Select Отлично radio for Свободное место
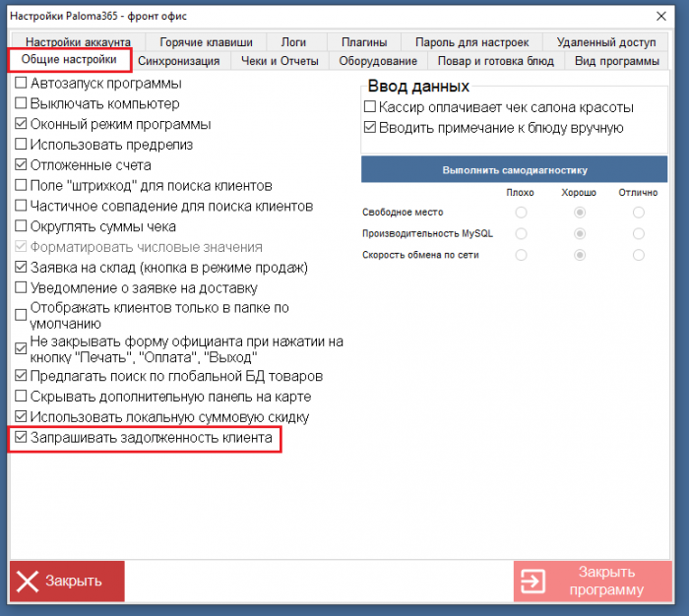Viewport: 689px width, 616px height. 639,213
